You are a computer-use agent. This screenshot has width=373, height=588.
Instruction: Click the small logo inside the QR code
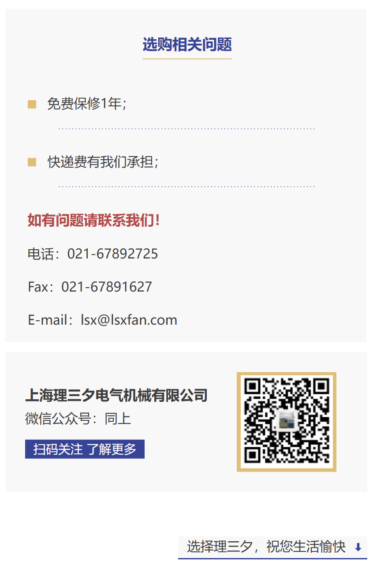pos(287,421)
